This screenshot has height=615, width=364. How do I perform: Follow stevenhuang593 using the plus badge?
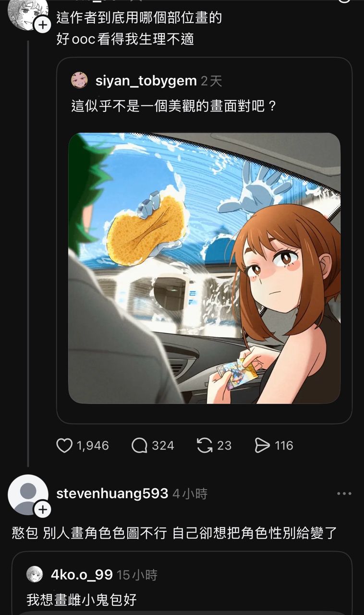43,509
